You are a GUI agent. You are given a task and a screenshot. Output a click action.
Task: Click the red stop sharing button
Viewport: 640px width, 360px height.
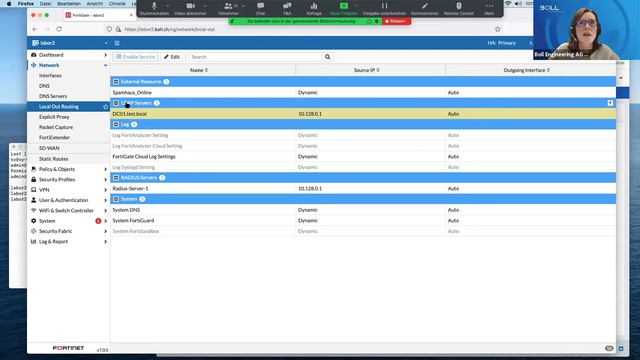click(396, 21)
